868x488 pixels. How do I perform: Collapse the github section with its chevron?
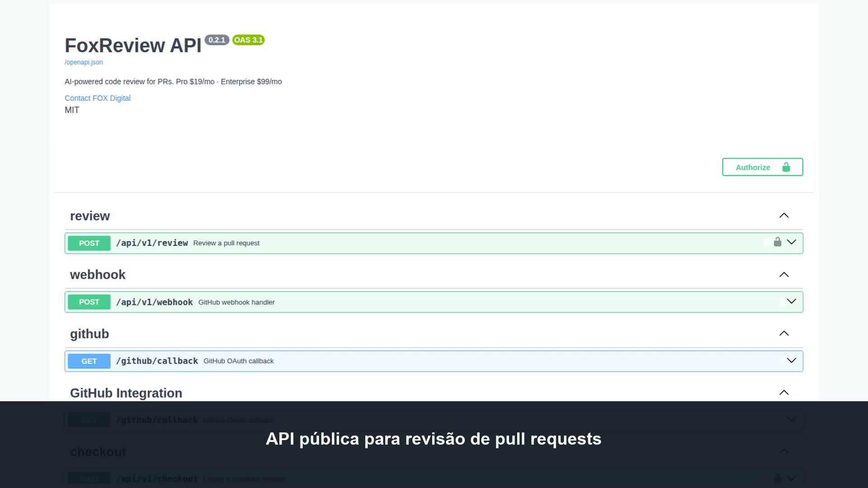(784, 333)
